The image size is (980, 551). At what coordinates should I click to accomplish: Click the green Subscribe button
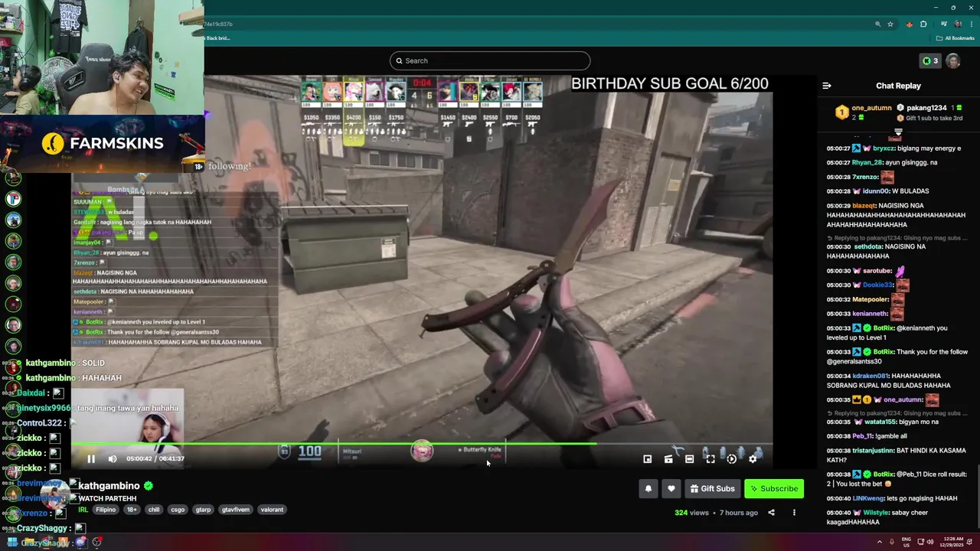point(774,489)
